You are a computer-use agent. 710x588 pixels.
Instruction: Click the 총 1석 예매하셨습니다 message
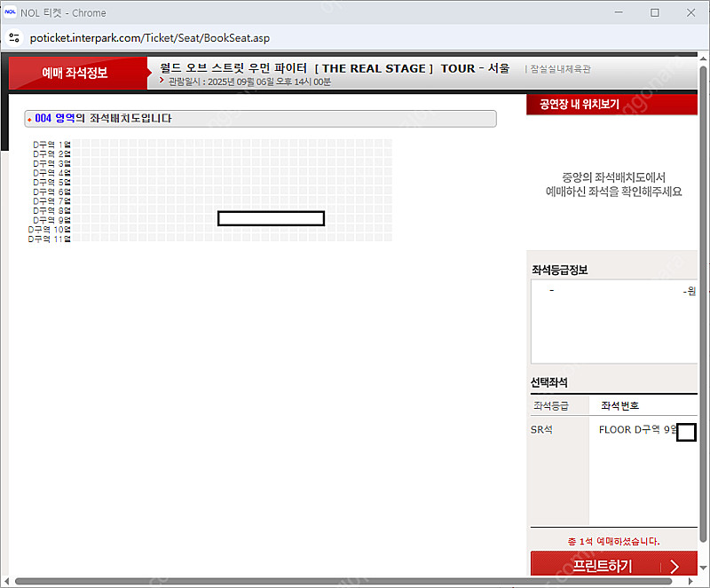[x=613, y=541]
